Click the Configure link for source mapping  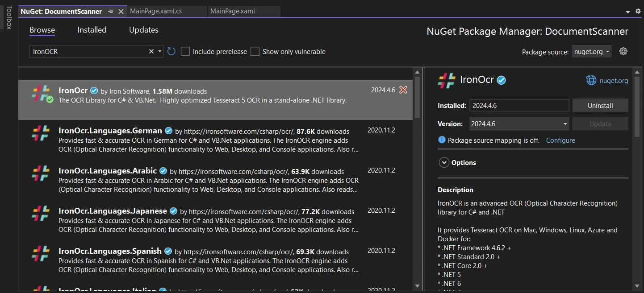[x=560, y=140]
